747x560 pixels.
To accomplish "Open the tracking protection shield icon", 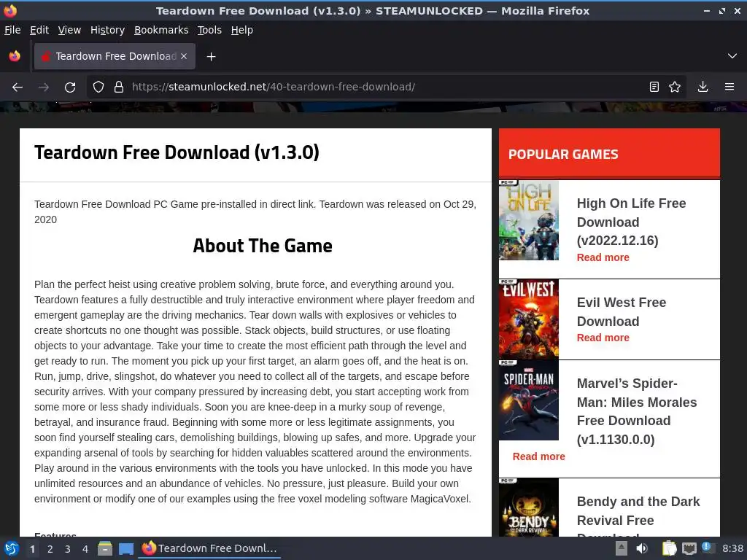I will pyautogui.click(x=98, y=87).
